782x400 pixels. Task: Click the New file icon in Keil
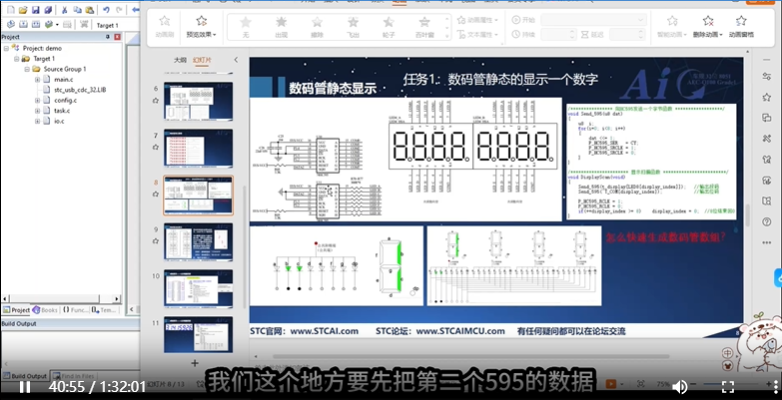point(11,9)
